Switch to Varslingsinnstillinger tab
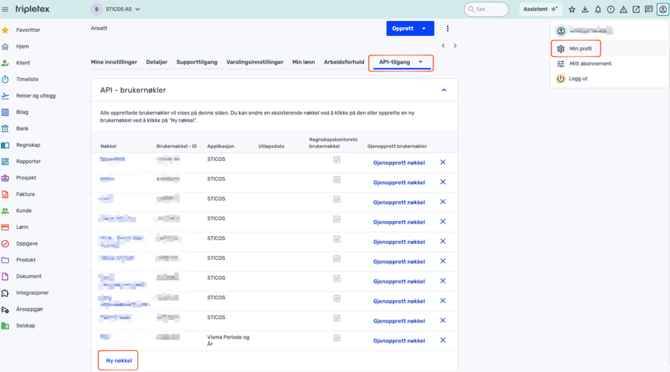The image size is (670, 372). 255,62
